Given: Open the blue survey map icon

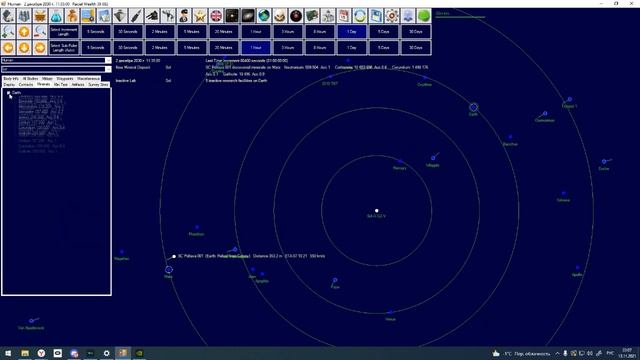Looking at the screenshot, I should coord(104,16).
